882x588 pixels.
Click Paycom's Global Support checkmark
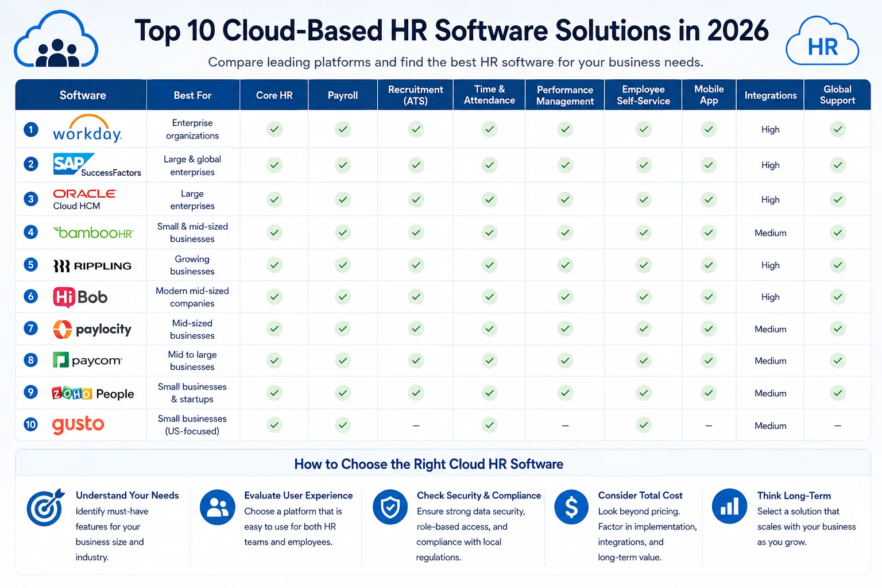click(838, 361)
